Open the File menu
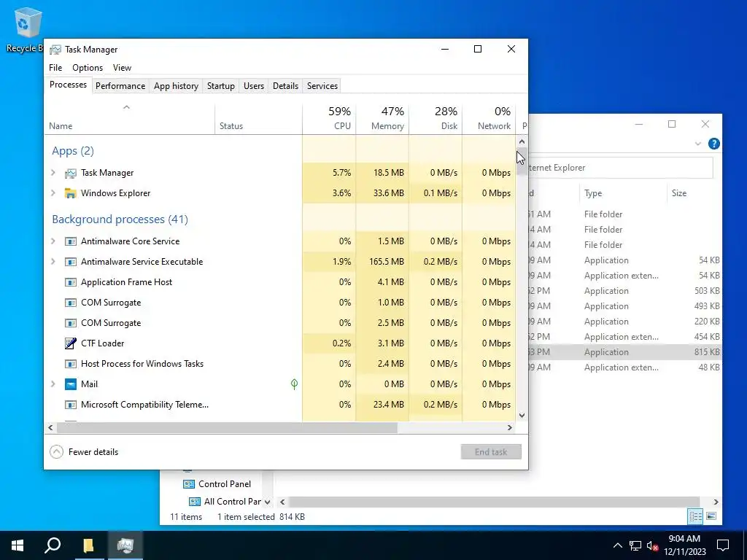This screenshot has height=560, width=747. 55,68
